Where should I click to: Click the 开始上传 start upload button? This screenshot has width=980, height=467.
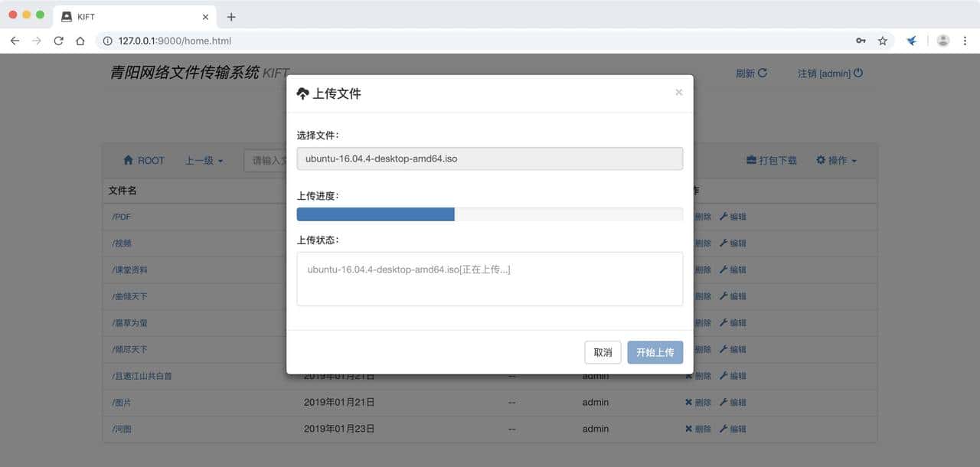(655, 352)
